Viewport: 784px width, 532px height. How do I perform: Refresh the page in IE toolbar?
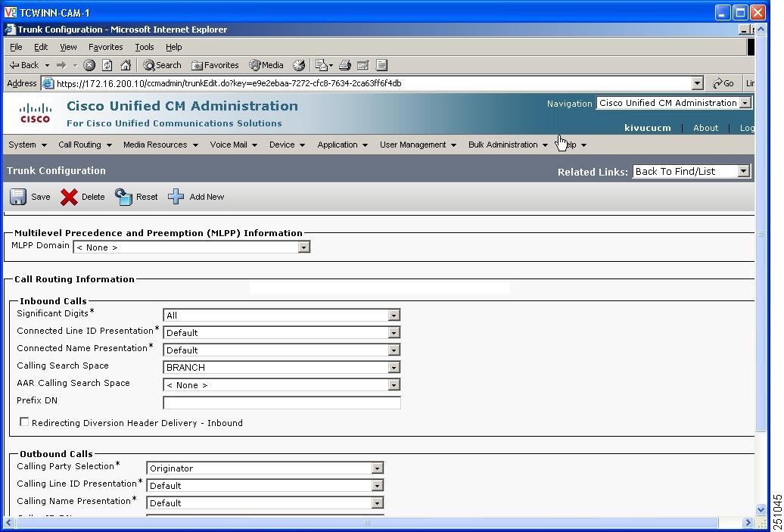[x=107, y=65]
